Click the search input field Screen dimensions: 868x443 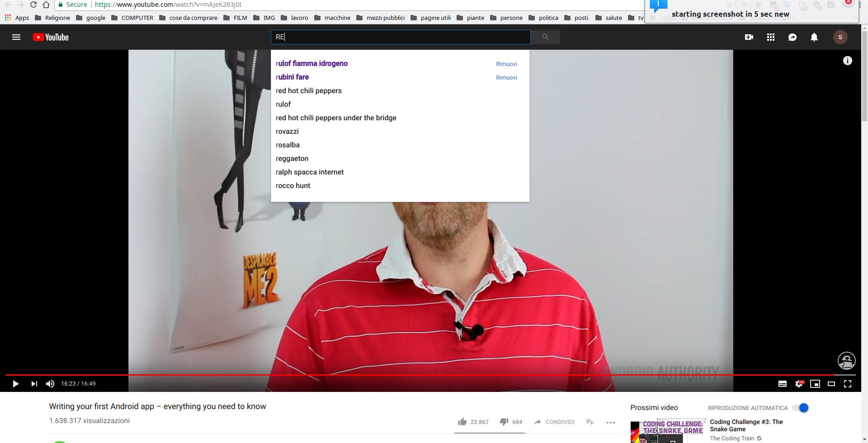[x=401, y=37]
